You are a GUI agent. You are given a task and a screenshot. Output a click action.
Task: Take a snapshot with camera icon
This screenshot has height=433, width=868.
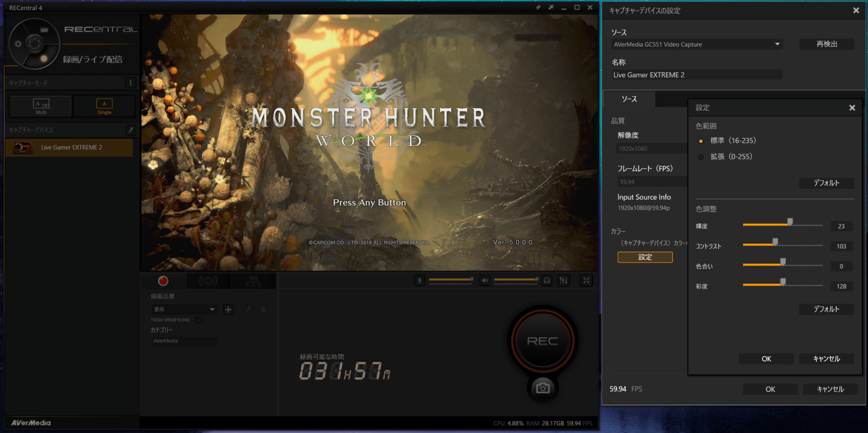tap(543, 388)
